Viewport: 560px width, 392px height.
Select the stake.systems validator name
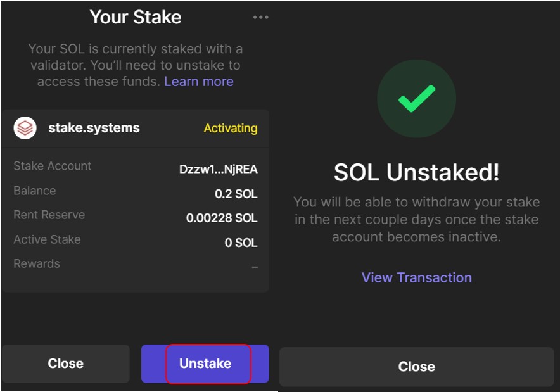coord(94,128)
